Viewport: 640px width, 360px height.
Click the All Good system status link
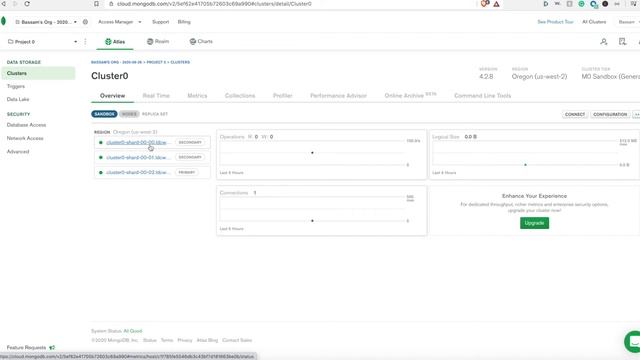tap(133, 331)
